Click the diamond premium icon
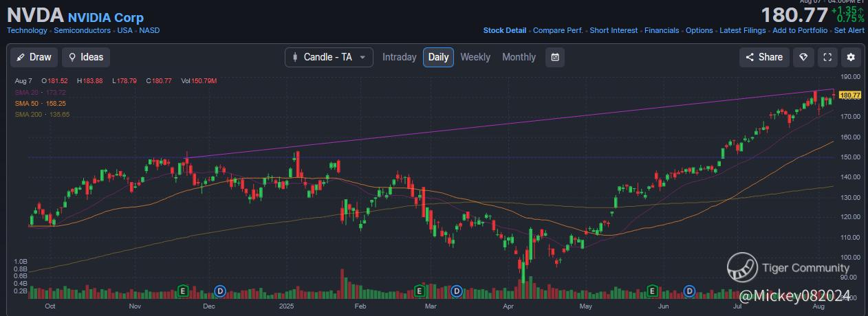The image size is (868, 316). pos(803,57)
